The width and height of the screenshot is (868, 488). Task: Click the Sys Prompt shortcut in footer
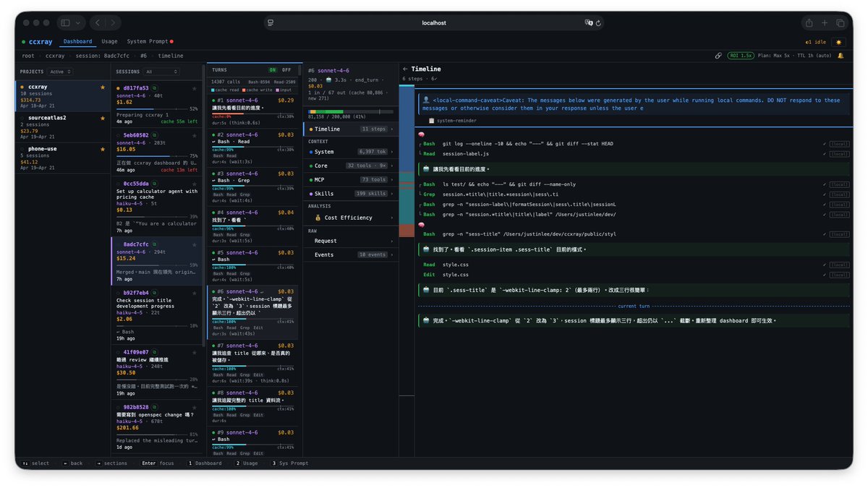click(289, 463)
